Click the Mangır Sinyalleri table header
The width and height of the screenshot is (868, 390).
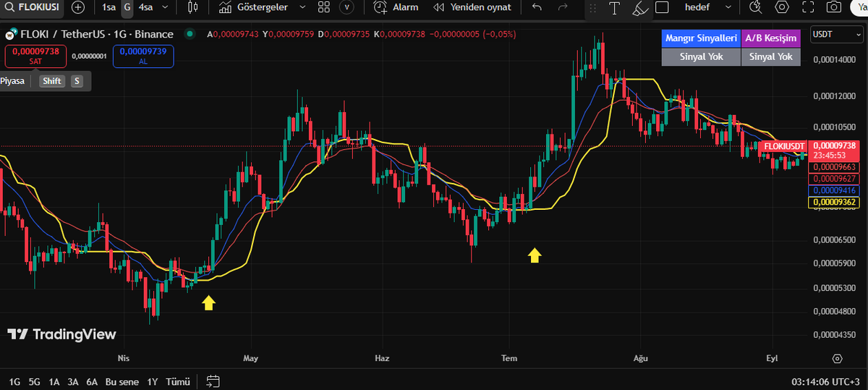click(701, 38)
